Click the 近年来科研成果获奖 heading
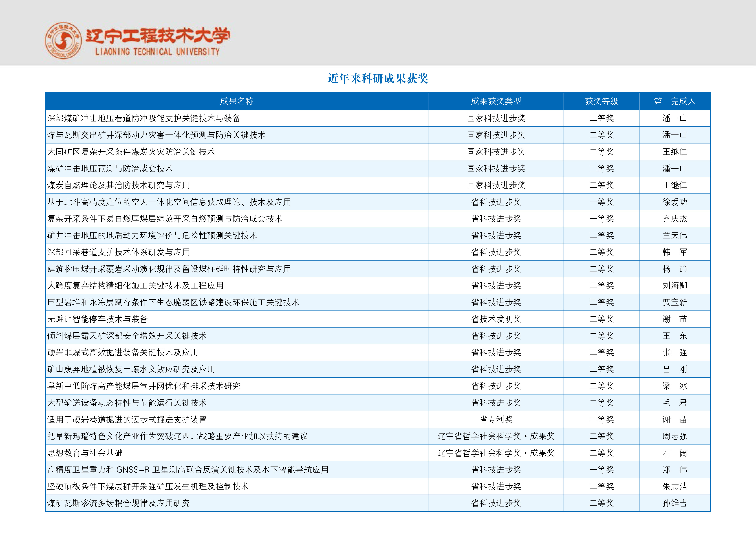 point(378,79)
